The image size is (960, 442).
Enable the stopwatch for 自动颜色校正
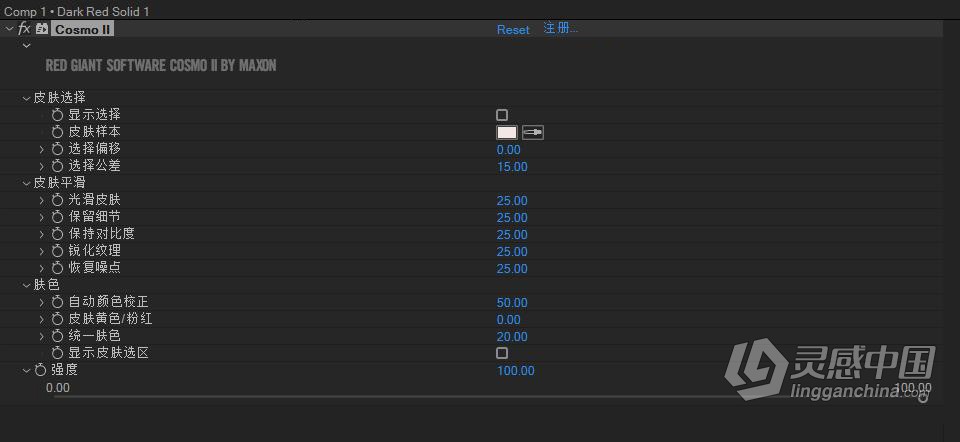pos(58,302)
